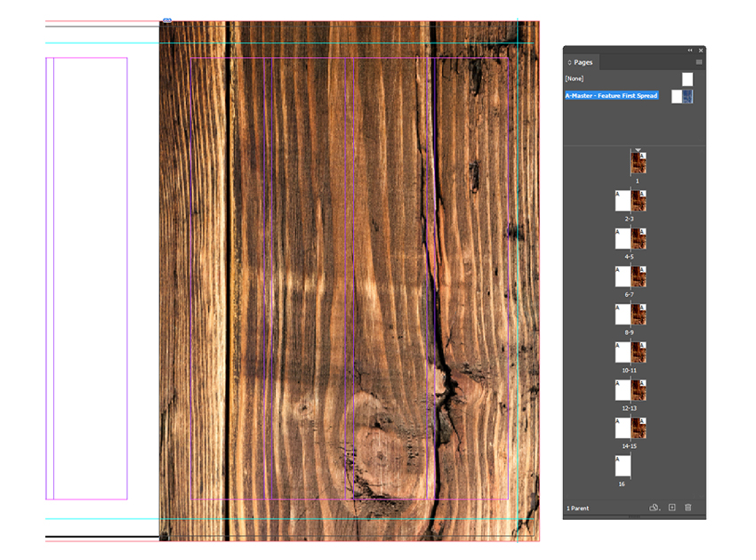Click the Pages panel bottom resize grip
The image size is (756, 560).
click(634, 517)
